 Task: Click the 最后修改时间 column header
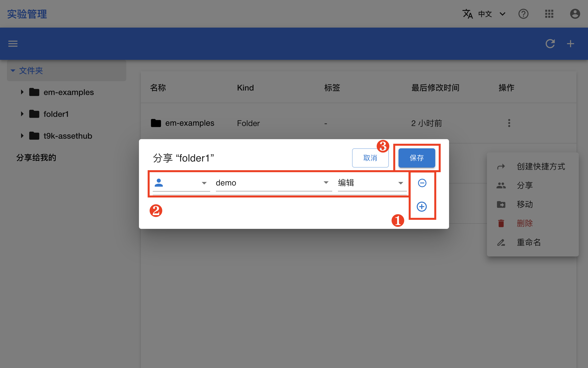pos(435,88)
